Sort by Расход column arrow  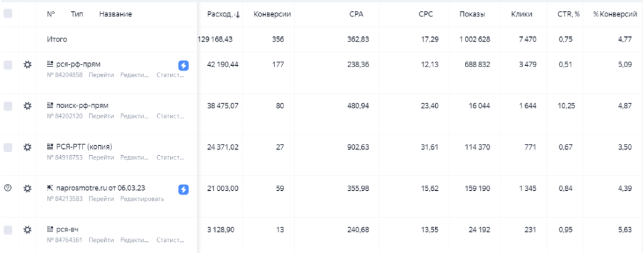pyautogui.click(x=237, y=15)
